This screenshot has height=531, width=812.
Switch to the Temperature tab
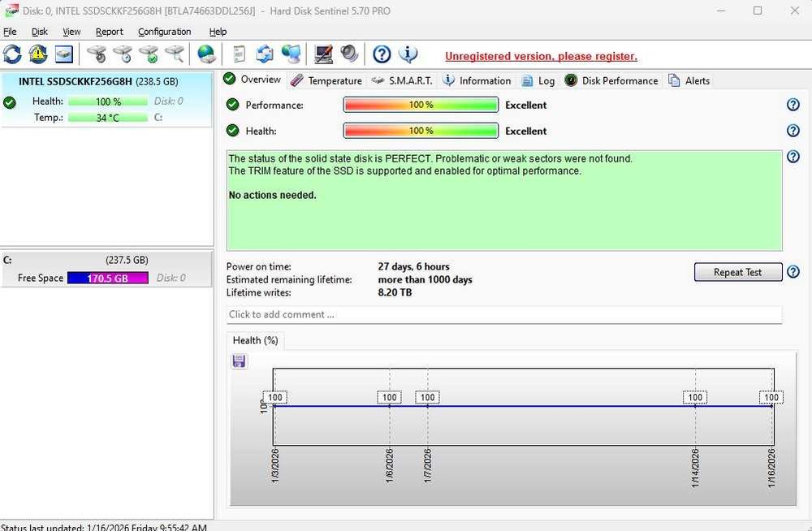click(x=326, y=81)
